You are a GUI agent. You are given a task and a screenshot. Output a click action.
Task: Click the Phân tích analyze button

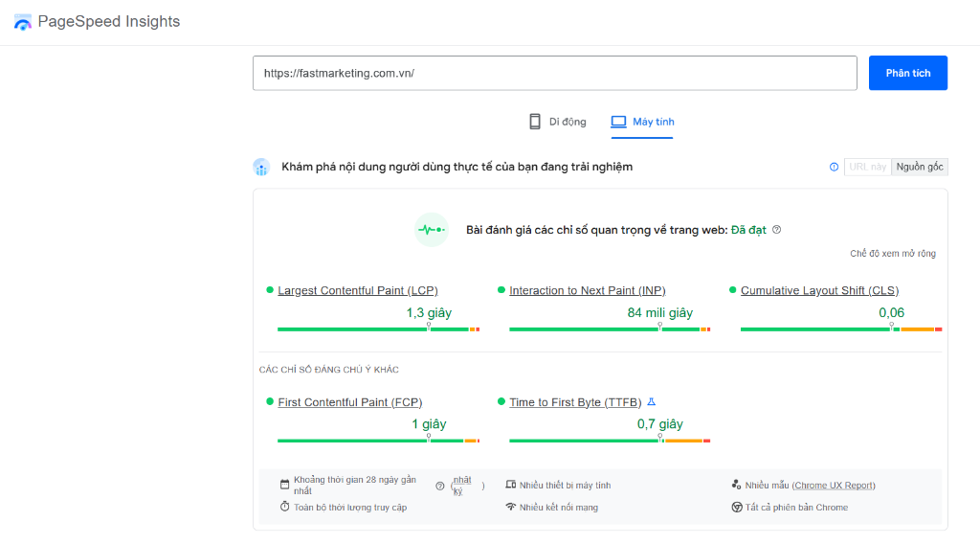pos(907,73)
